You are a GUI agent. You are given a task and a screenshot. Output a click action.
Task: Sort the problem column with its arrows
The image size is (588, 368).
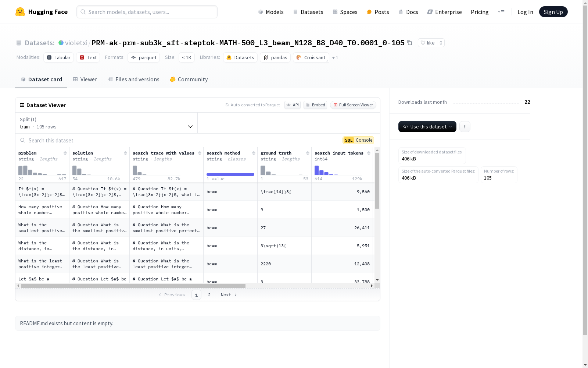65,153
